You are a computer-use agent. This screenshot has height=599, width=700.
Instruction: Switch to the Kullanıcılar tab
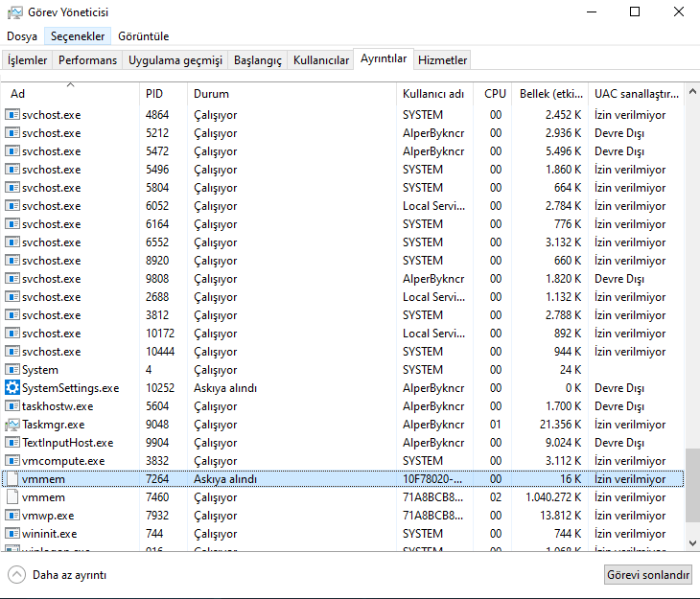click(x=321, y=59)
